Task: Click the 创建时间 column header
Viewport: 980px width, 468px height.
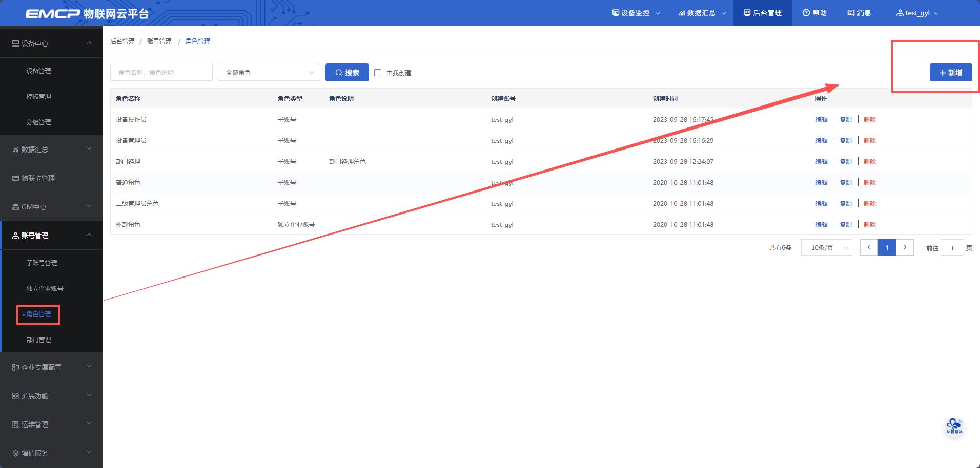Action: point(665,99)
